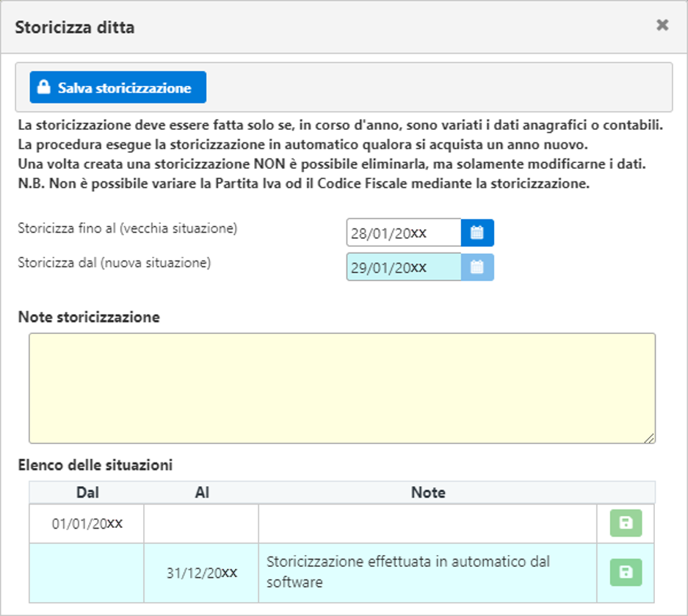The image size is (688, 616).
Task: Click save icon in the 01/01/20xx row
Action: [x=626, y=523]
